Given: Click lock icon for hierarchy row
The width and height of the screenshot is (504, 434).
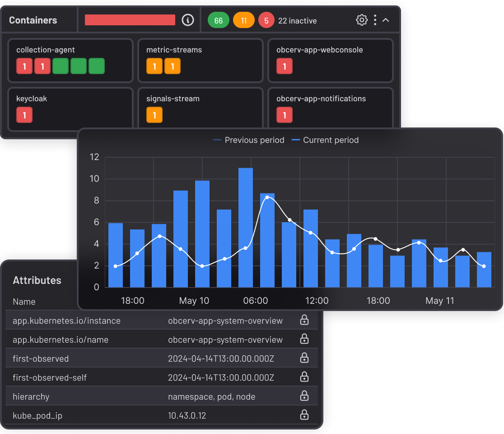Looking at the screenshot, I should 304,396.
